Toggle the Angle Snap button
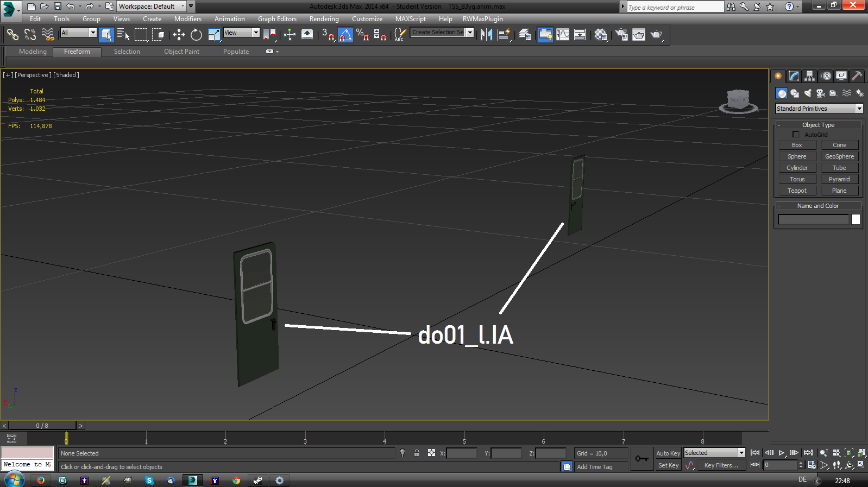Image resolution: width=868 pixels, height=487 pixels. click(x=345, y=35)
